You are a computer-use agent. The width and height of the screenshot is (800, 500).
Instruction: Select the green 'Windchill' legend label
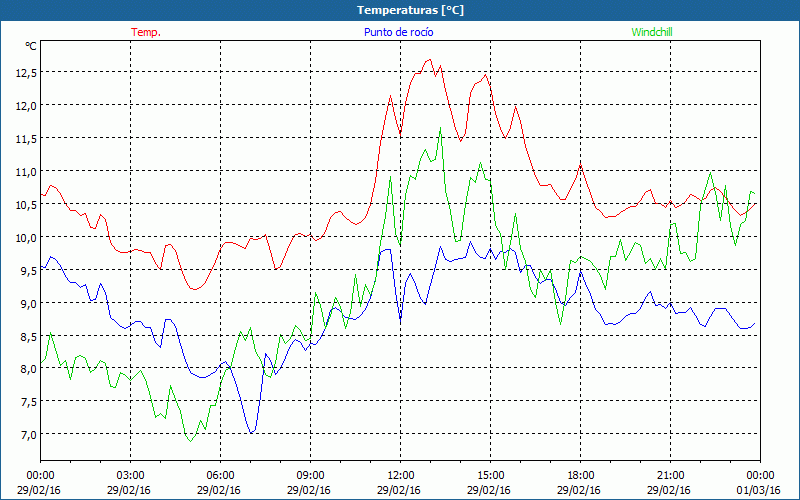[x=652, y=32]
